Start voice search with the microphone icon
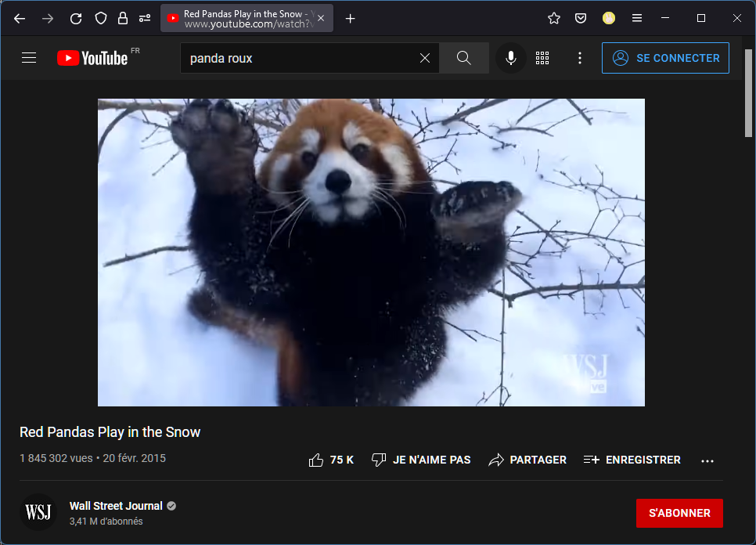 click(511, 58)
